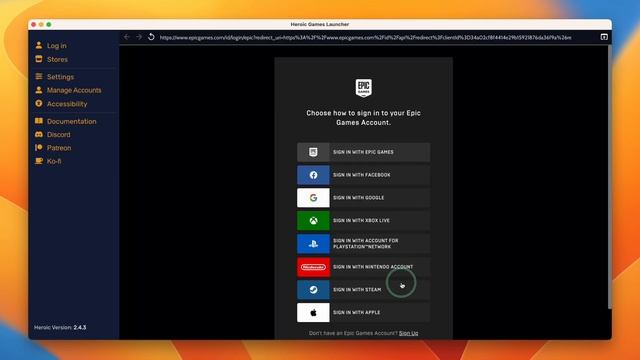This screenshot has width=640, height=360.
Task: Click the URL address field
Action: (x=365, y=38)
